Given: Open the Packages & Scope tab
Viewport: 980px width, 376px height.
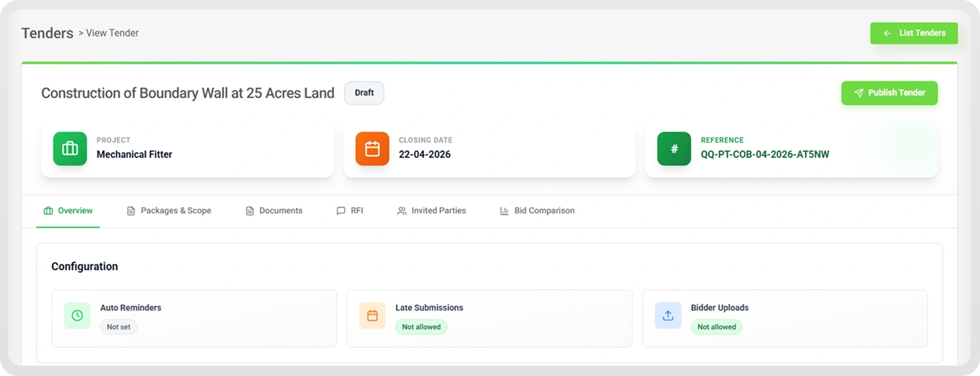Looking at the screenshot, I should [x=169, y=211].
